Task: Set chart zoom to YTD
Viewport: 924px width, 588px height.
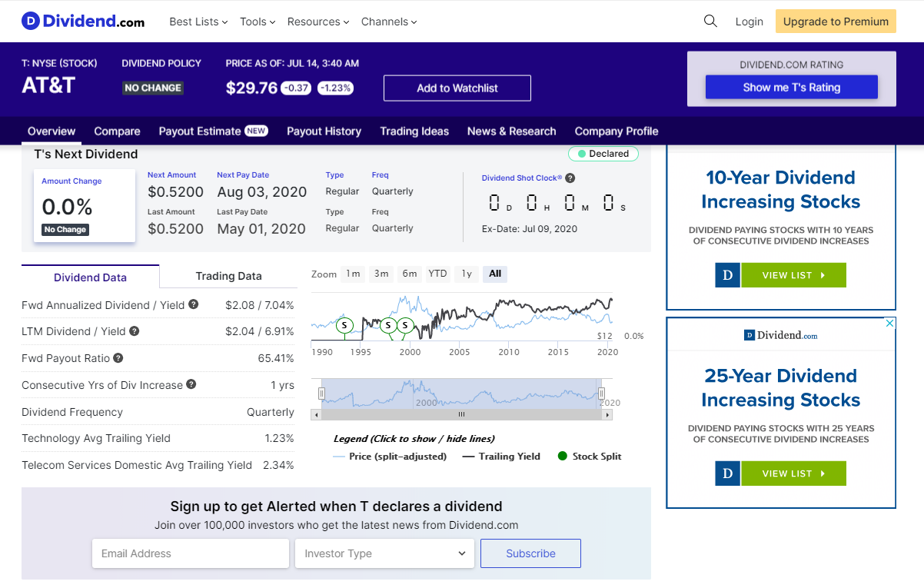Action: click(437, 274)
